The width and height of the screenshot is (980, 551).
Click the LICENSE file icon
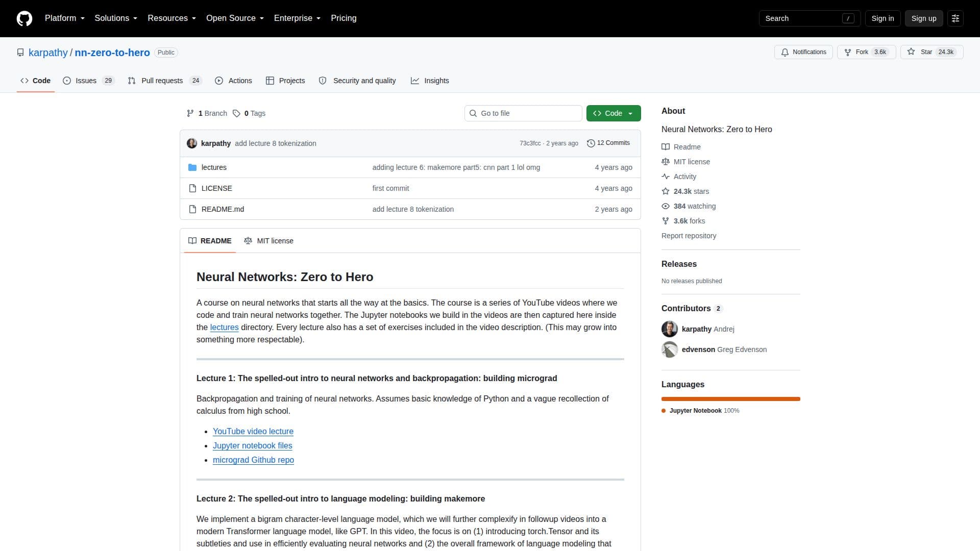click(192, 188)
